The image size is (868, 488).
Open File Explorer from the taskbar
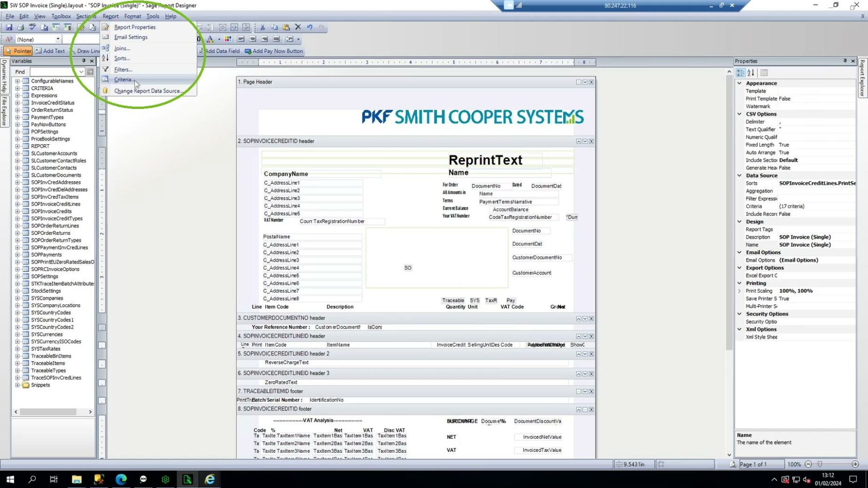tap(77, 479)
